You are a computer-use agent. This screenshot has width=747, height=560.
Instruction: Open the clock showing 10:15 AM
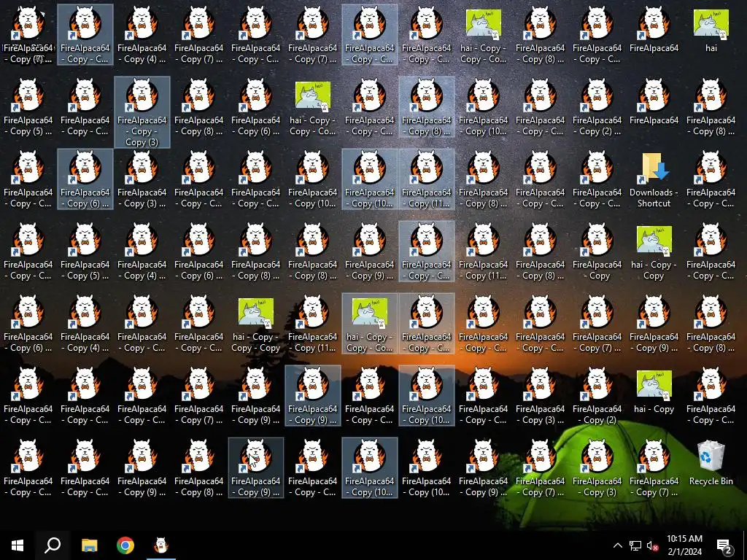(x=684, y=545)
